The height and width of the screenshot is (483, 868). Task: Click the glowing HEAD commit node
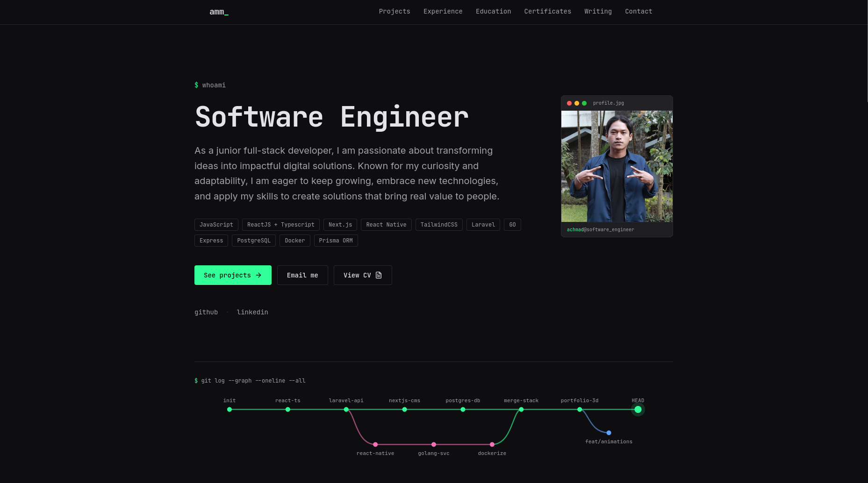638,410
